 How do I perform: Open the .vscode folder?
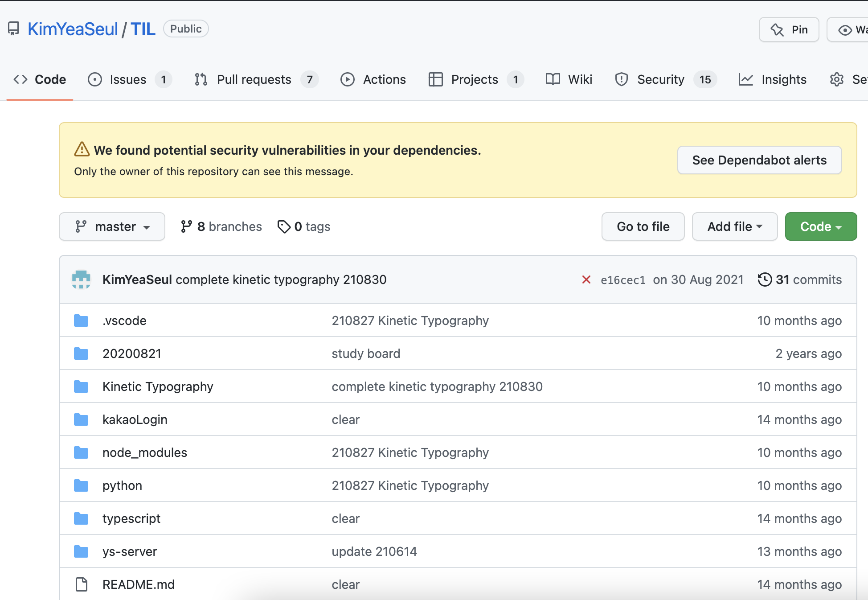click(124, 321)
